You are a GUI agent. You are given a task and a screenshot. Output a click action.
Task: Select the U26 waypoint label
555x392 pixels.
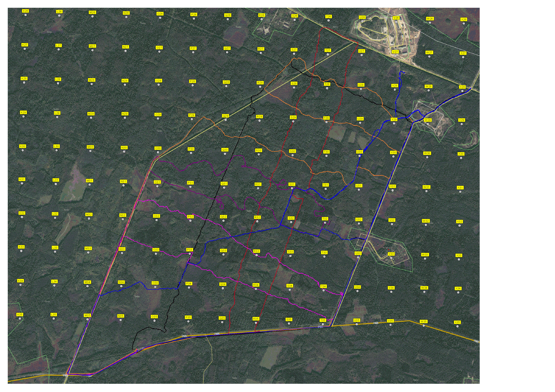tap(362, 17)
